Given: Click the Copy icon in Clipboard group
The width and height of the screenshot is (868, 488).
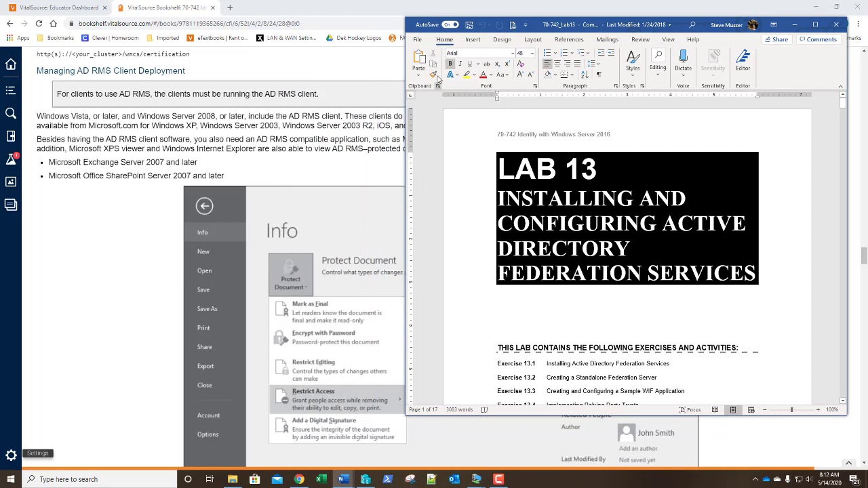Looking at the screenshot, I should (x=433, y=64).
